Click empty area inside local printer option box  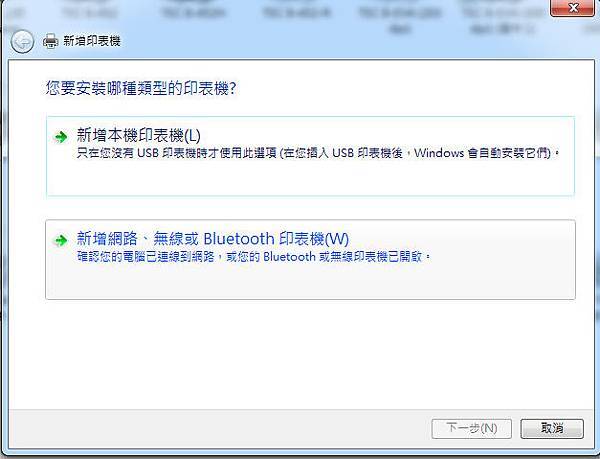tap(310, 178)
